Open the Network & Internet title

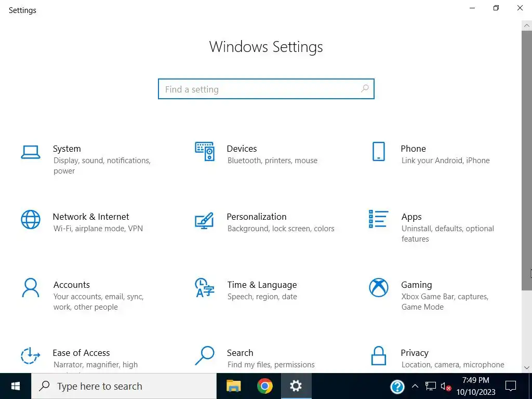(x=91, y=217)
